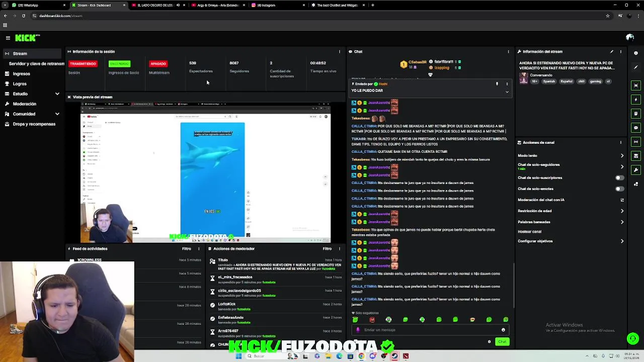Click the browser address bar
Viewport: 644px width, 362px height.
317,16
